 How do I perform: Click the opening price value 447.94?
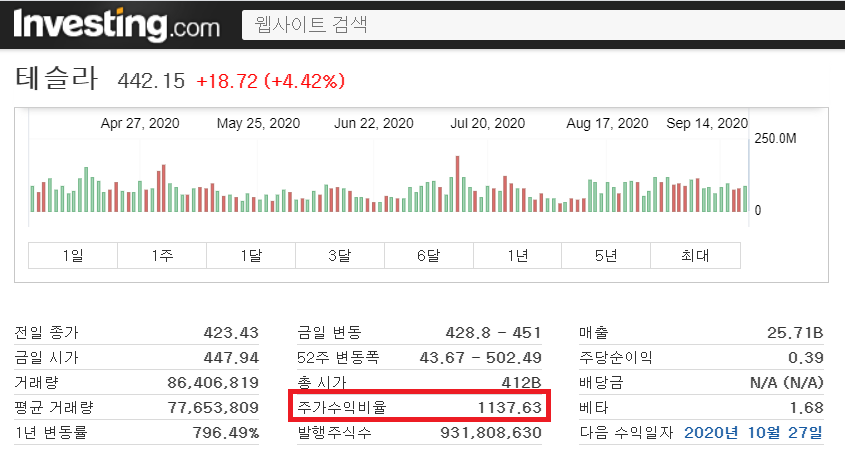(231, 357)
